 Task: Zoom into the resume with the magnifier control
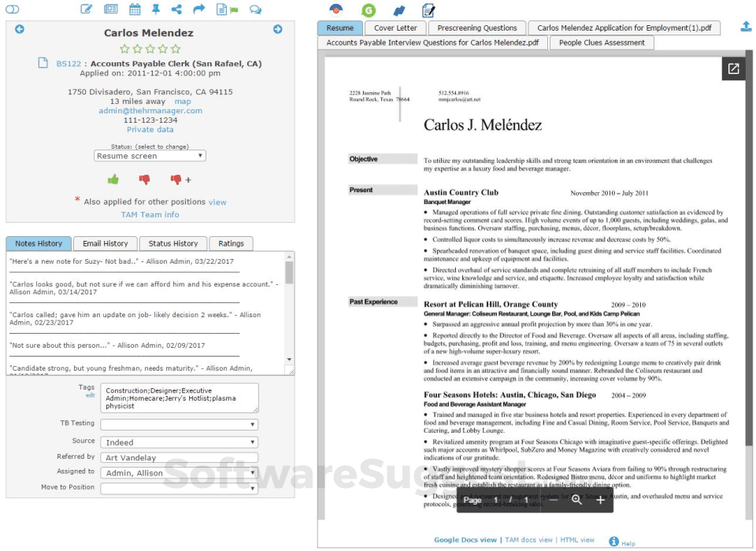[577, 501]
